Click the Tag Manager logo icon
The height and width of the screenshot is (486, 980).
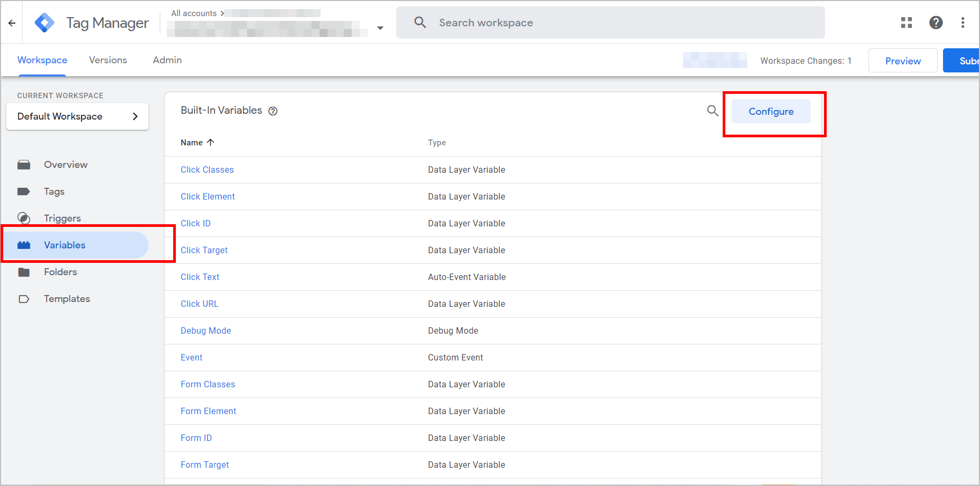pyautogui.click(x=44, y=22)
